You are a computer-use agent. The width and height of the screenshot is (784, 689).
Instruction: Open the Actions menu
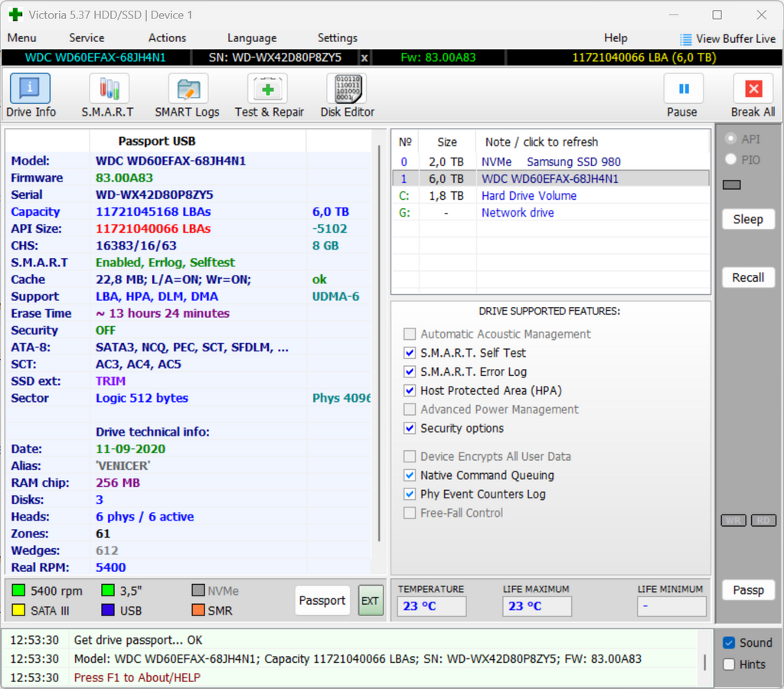167,38
